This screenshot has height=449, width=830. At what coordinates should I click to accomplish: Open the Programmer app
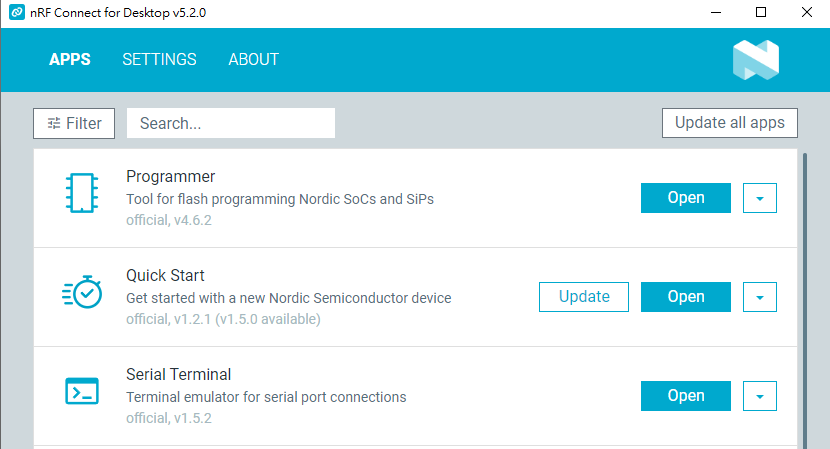685,198
